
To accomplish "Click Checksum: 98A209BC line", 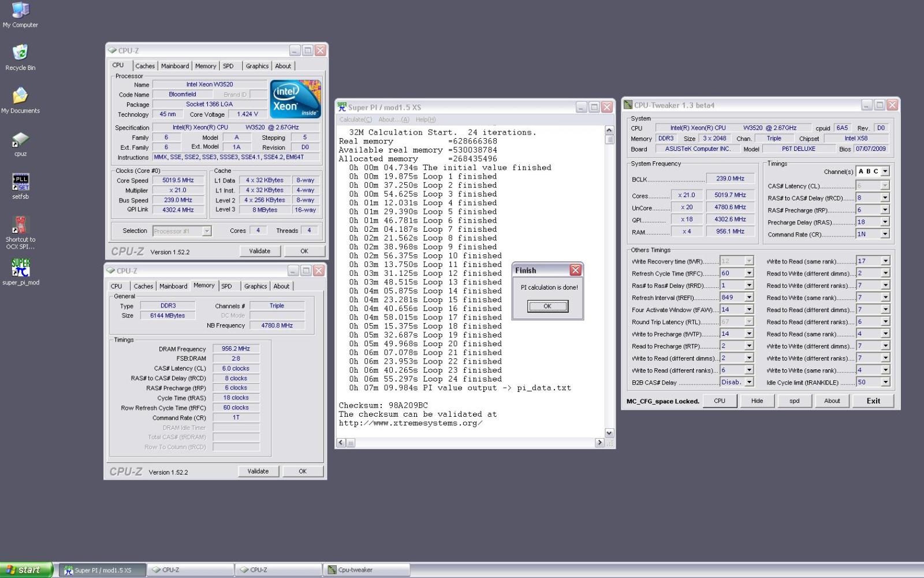I will pyautogui.click(x=383, y=406).
